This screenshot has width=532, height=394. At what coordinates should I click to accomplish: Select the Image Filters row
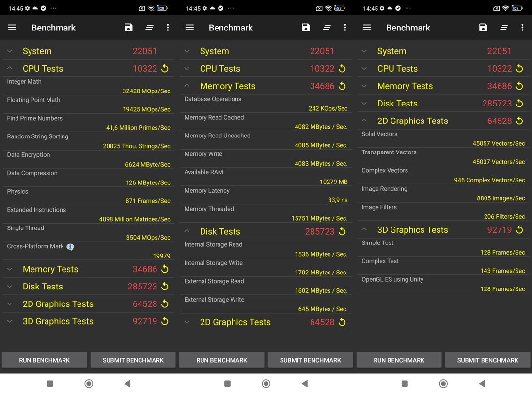[x=443, y=212]
